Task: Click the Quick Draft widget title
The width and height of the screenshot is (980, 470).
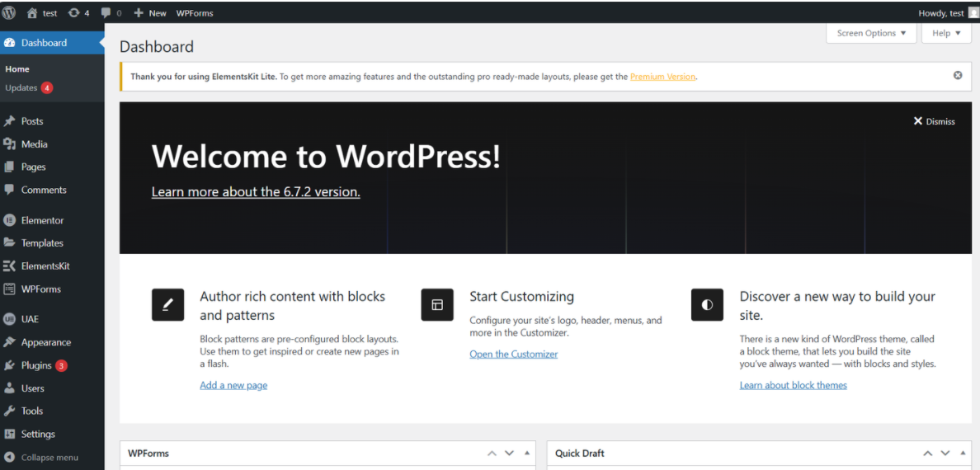Action: (x=579, y=454)
